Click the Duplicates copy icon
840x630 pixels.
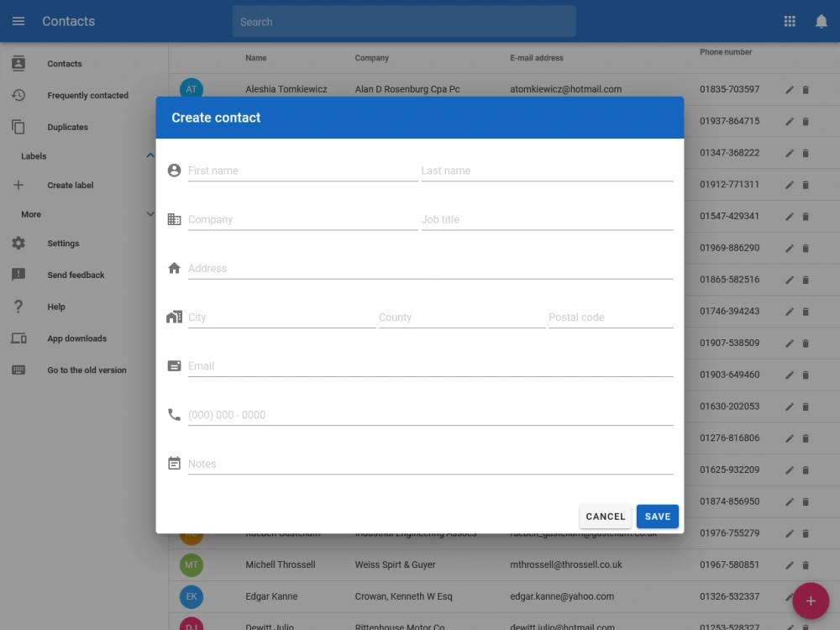(x=18, y=127)
